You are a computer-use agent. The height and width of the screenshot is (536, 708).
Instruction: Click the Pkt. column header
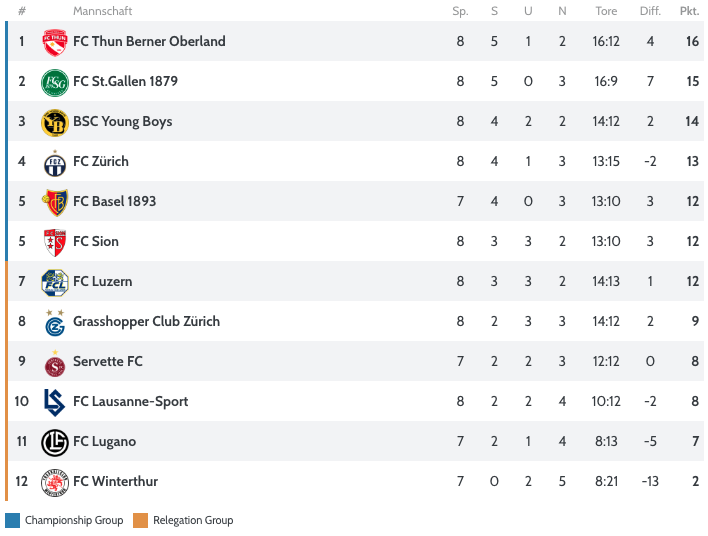tap(689, 11)
